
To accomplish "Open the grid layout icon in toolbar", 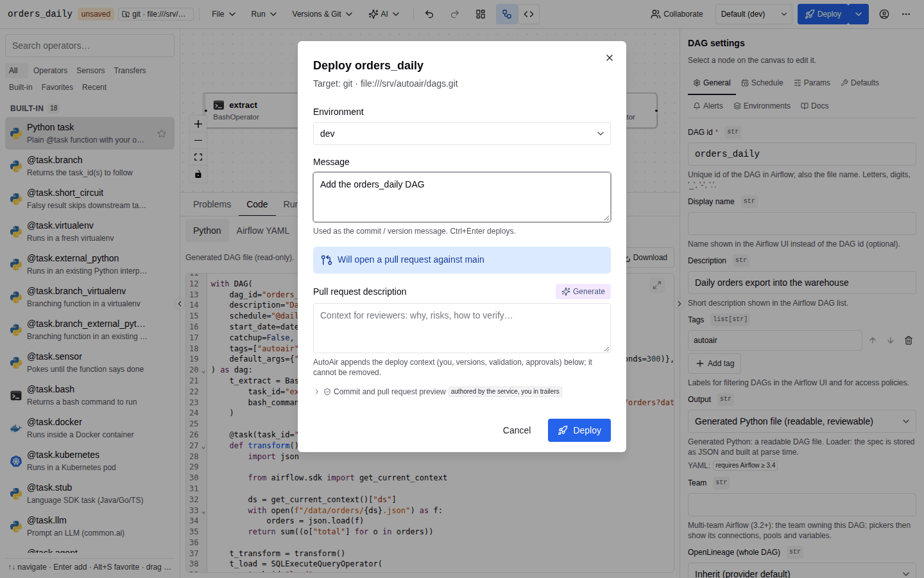I will [x=481, y=14].
